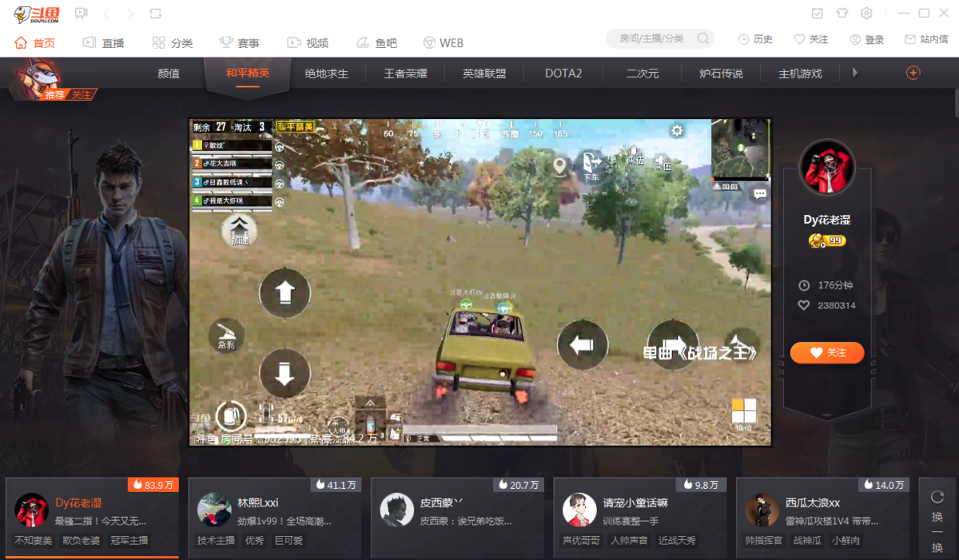Open 皮西蒙 stream card
This screenshot has height=560, width=959.
pos(458,517)
